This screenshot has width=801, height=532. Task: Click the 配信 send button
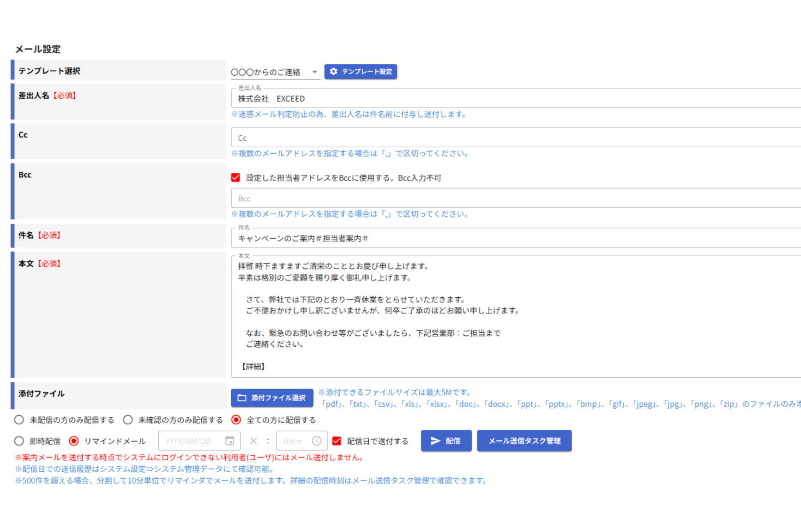[x=446, y=441]
